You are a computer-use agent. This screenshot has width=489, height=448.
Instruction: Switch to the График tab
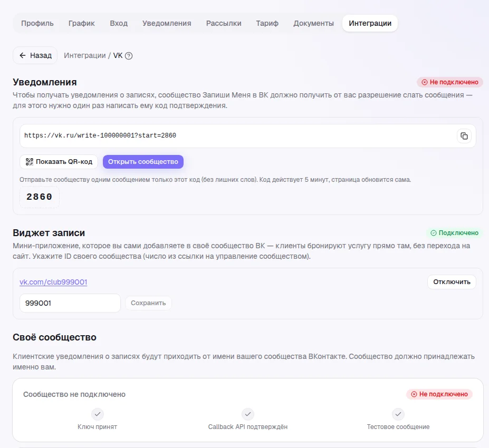pyautogui.click(x=82, y=23)
